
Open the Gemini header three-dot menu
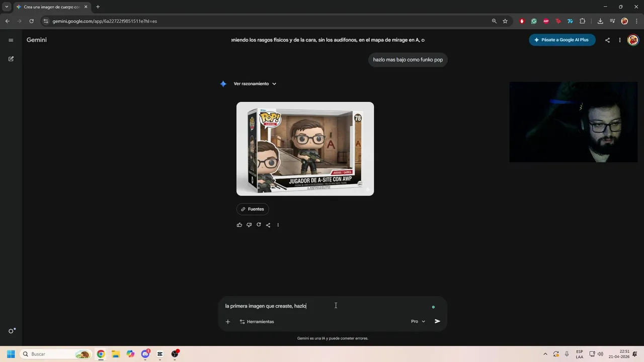(x=620, y=40)
